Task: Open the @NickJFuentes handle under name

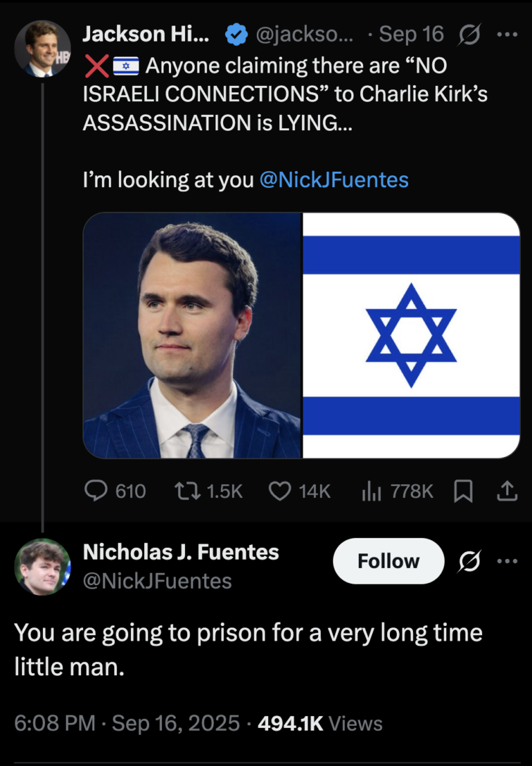Action: [157, 580]
